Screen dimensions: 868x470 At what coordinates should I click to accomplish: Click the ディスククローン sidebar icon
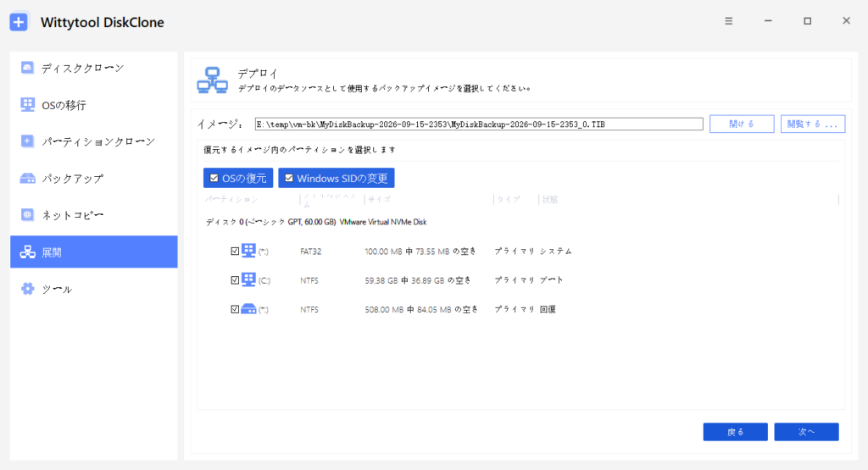27,68
